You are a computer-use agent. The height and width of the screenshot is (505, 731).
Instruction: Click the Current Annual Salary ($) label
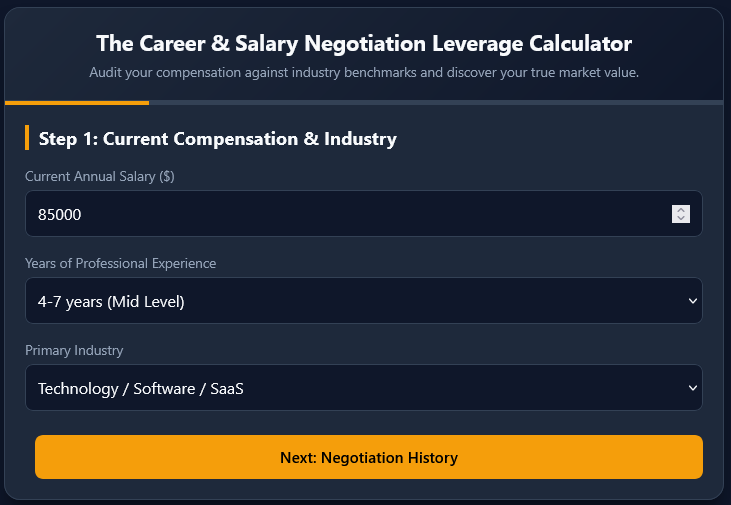tap(100, 177)
